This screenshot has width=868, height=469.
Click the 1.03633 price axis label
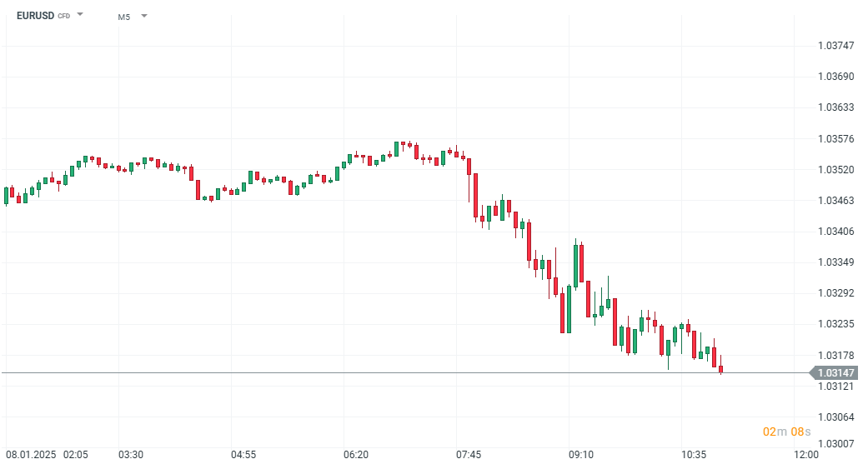point(835,107)
